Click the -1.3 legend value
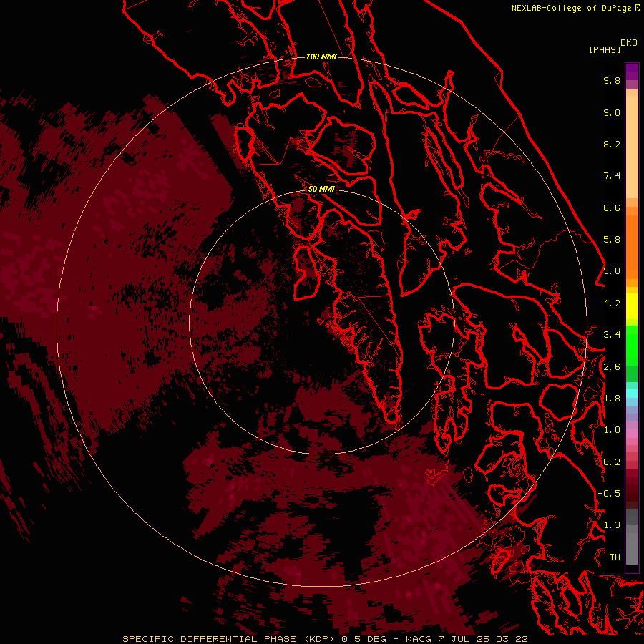Image resolution: width=644 pixels, height=644 pixels. coord(609,525)
